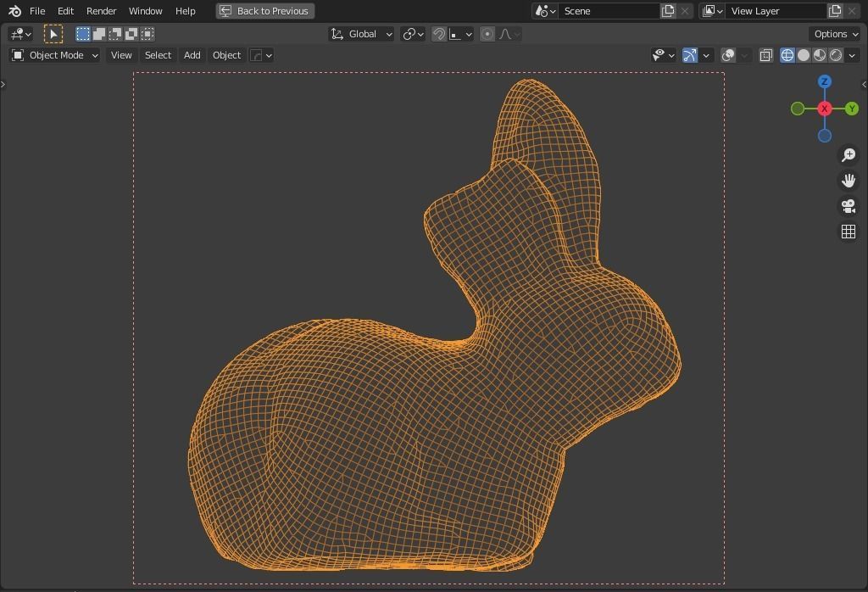Open the Options dropdown
The height and width of the screenshot is (592, 868).
pos(835,34)
